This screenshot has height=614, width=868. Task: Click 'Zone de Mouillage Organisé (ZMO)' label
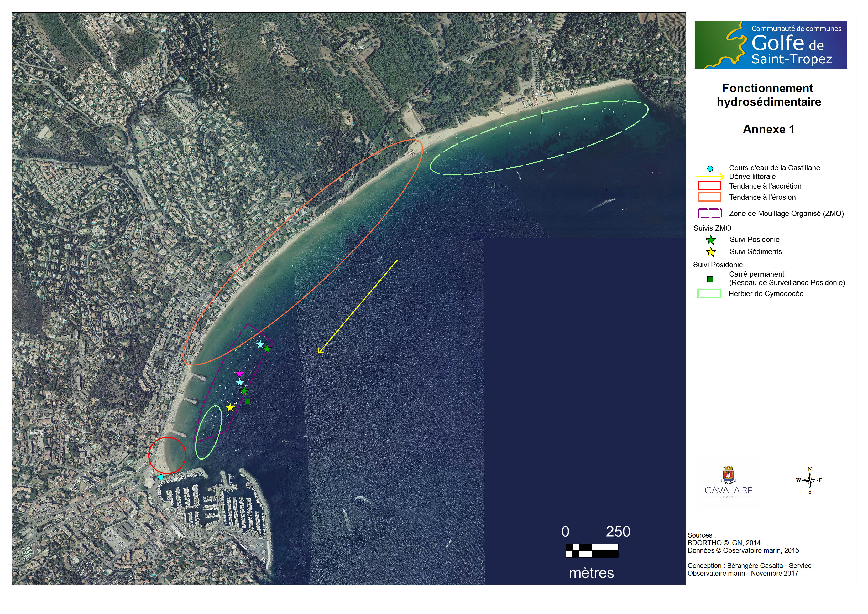coord(786,213)
